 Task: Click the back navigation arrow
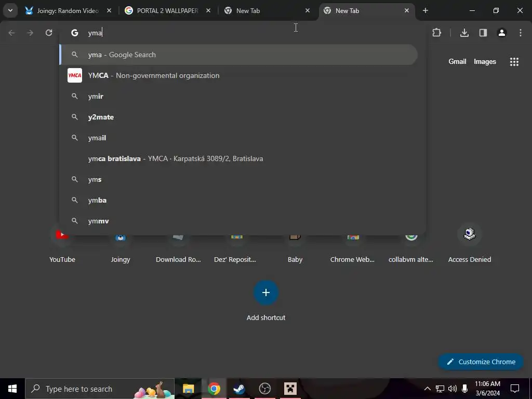(x=11, y=33)
